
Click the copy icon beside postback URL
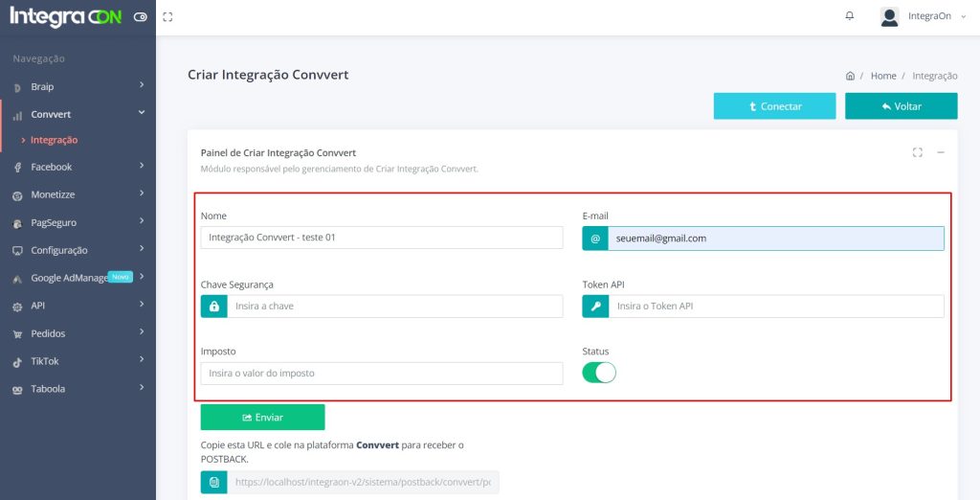[x=213, y=482]
